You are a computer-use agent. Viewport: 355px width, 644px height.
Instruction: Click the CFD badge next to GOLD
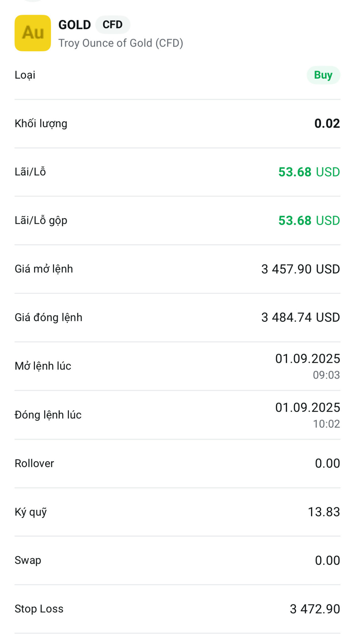(x=112, y=25)
